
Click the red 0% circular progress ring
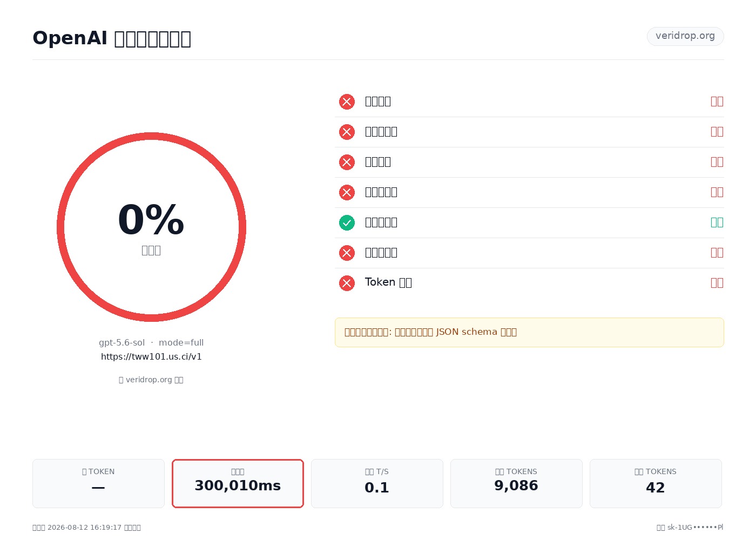pos(151,227)
